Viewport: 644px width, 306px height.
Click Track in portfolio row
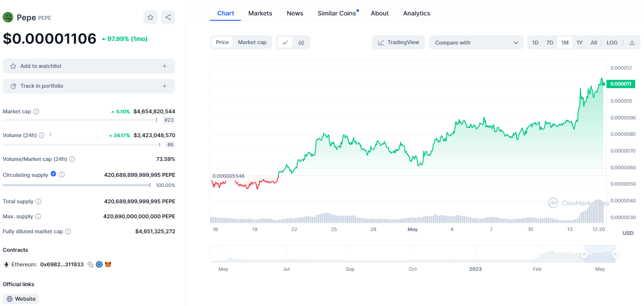tap(89, 86)
